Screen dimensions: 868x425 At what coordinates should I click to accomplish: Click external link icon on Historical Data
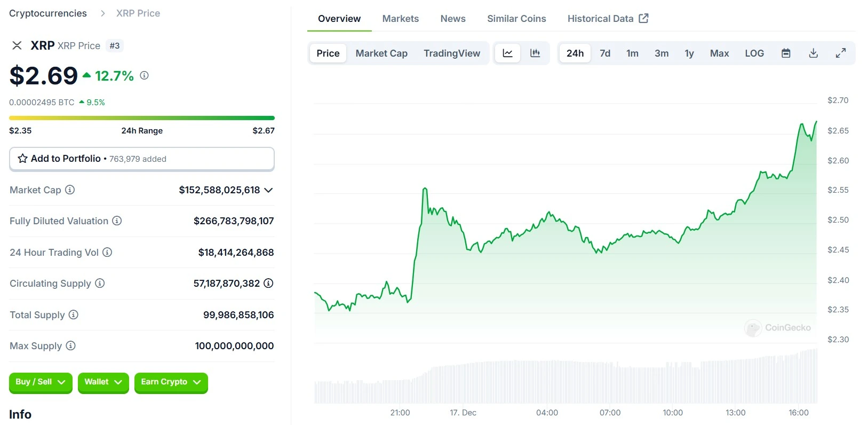(x=644, y=18)
